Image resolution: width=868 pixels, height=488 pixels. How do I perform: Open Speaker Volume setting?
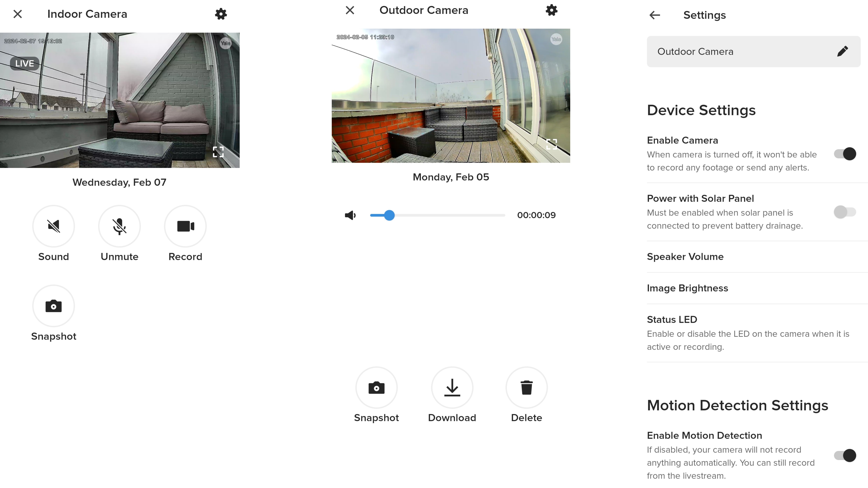pos(685,257)
